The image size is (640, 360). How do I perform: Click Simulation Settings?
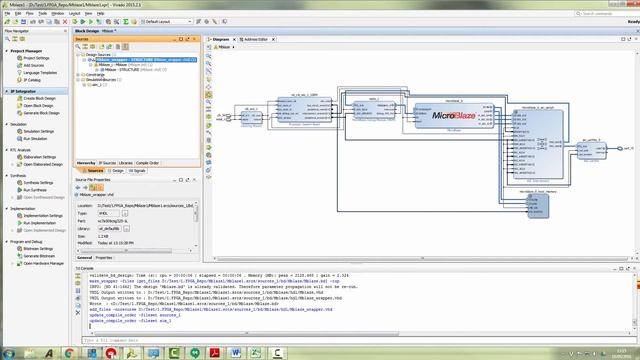pos(38,131)
